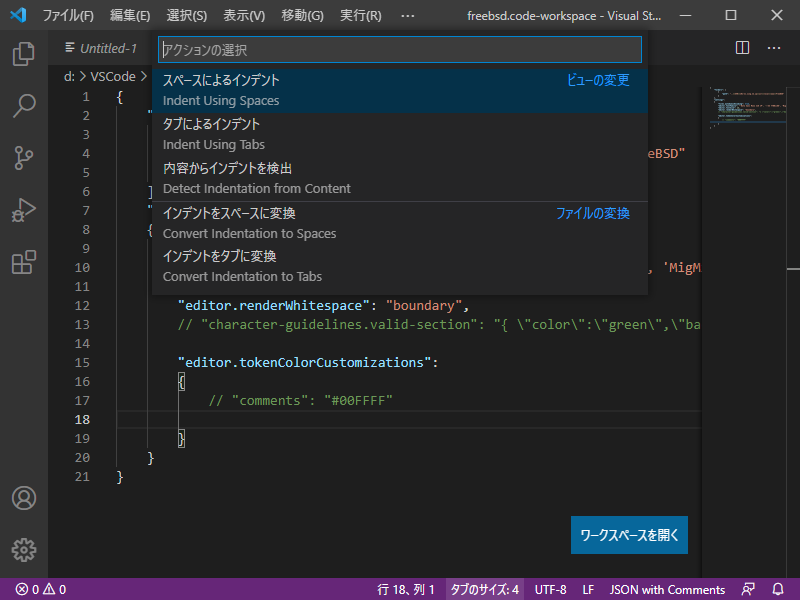Click the split editor icon
This screenshot has width=800, height=600.
(742, 48)
